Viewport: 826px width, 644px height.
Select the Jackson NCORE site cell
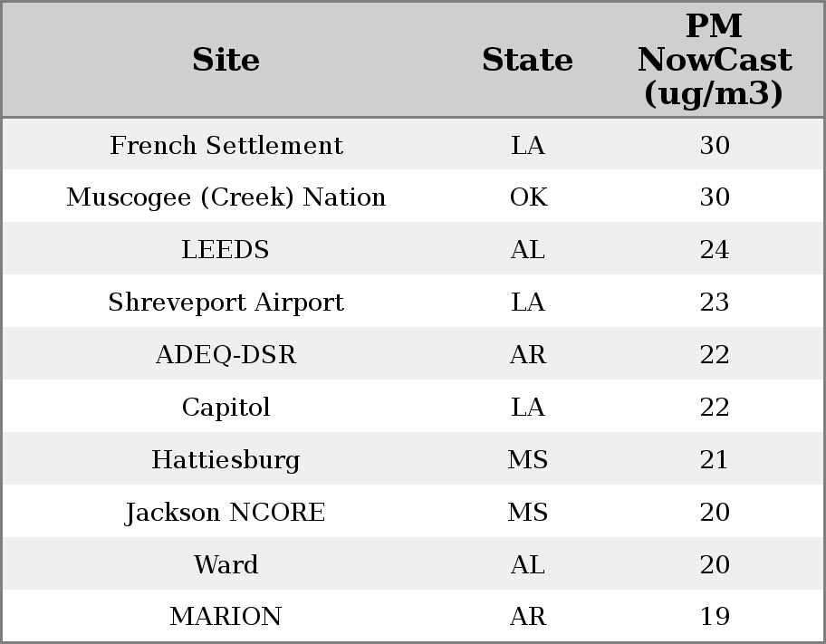click(x=226, y=513)
